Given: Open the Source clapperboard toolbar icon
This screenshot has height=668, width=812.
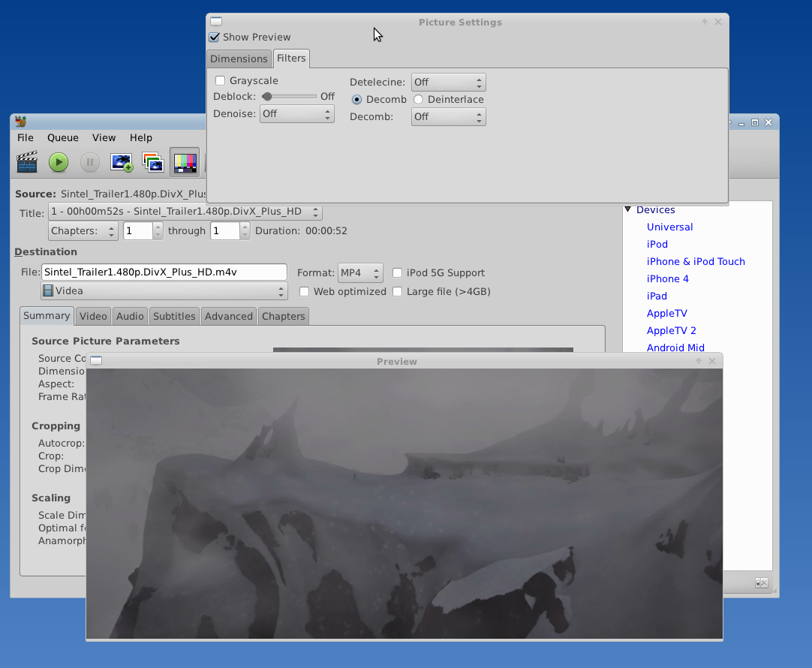Looking at the screenshot, I should click(27, 162).
